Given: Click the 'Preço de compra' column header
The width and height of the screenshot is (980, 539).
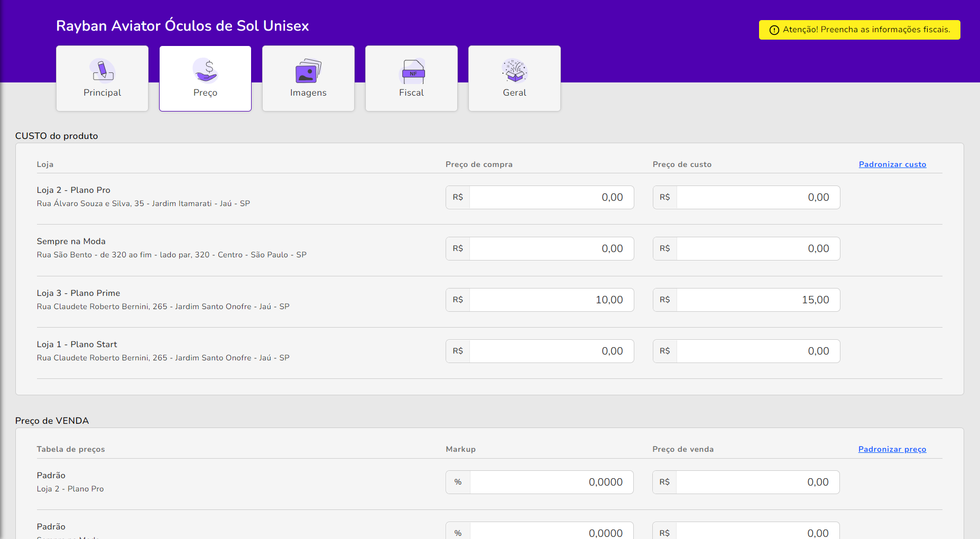Looking at the screenshot, I should pyautogui.click(x=479, y=164).
